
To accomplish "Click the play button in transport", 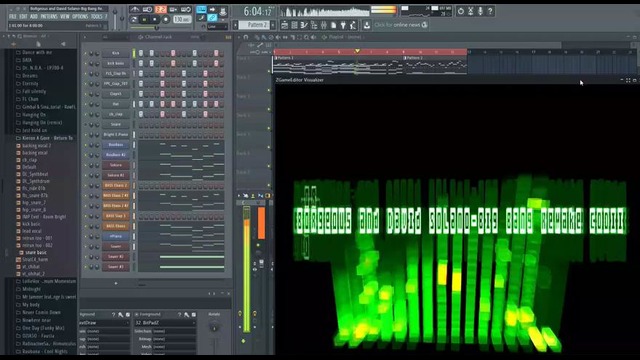I will pos(144,19).
